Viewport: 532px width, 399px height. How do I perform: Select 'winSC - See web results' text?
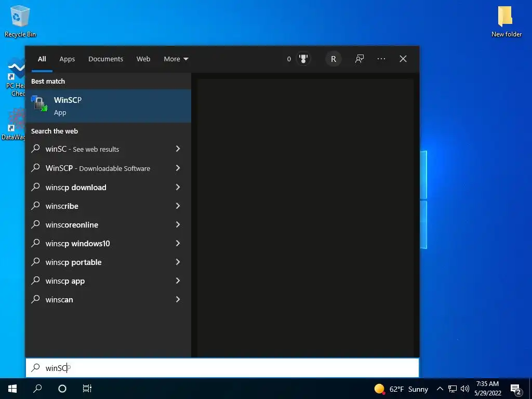click(82, 149)
